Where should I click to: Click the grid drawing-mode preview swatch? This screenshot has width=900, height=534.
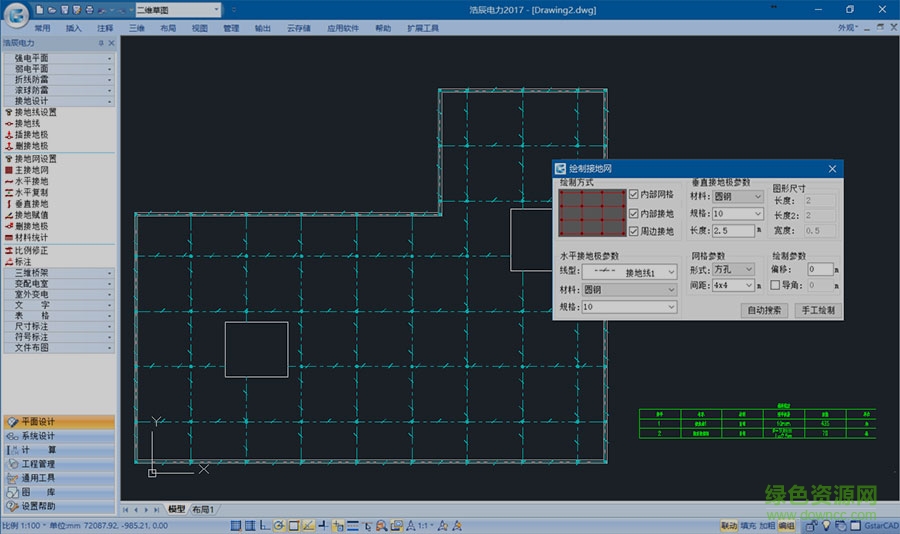(x=591, y=213)
